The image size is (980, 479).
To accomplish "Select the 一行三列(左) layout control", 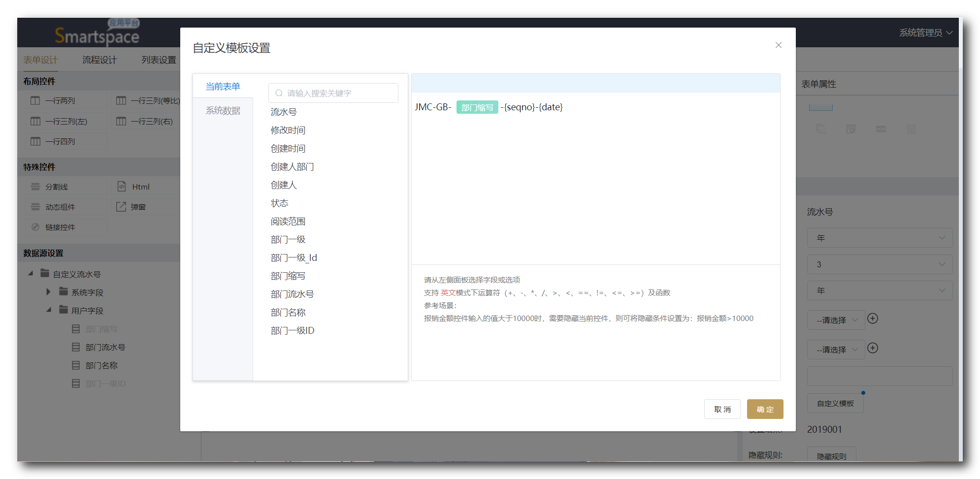I will 66,121.
